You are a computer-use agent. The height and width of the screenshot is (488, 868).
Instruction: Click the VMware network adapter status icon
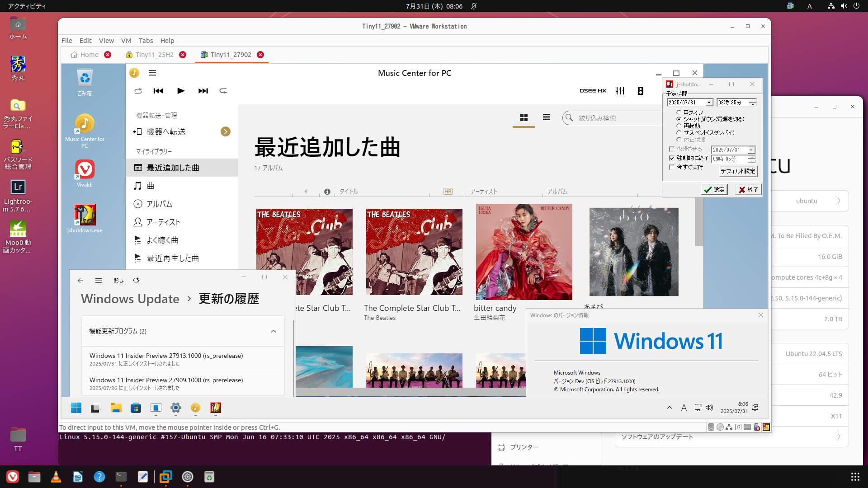(x=729, y=427)
